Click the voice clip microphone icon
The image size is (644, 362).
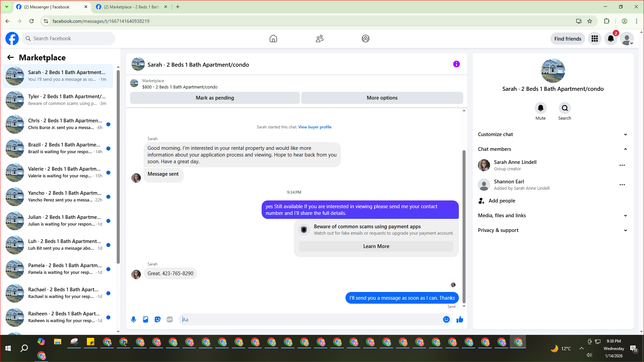(133, 319)
